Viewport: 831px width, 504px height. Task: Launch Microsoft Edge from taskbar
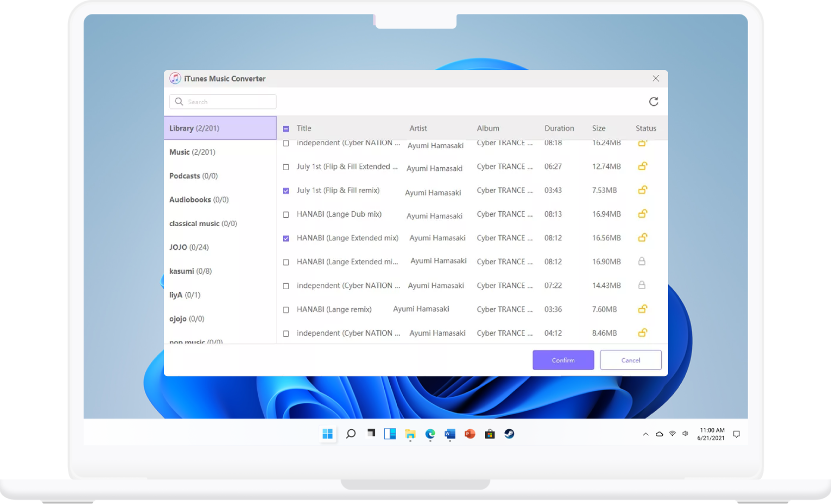tap(430, 434)
